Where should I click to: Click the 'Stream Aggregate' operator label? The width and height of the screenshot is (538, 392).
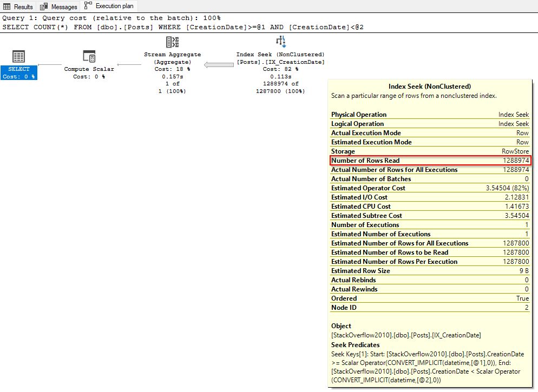click(x=172, y=55)
